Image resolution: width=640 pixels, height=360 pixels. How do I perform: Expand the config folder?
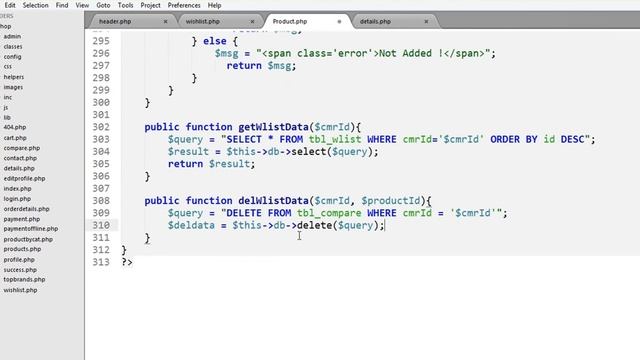click(12, 57)
